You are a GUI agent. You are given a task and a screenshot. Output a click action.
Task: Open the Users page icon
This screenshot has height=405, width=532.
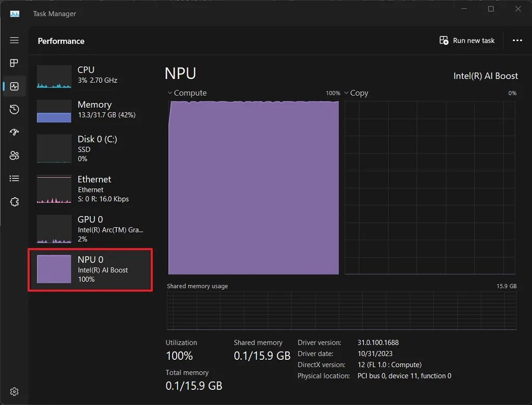[x=14, y=155]
